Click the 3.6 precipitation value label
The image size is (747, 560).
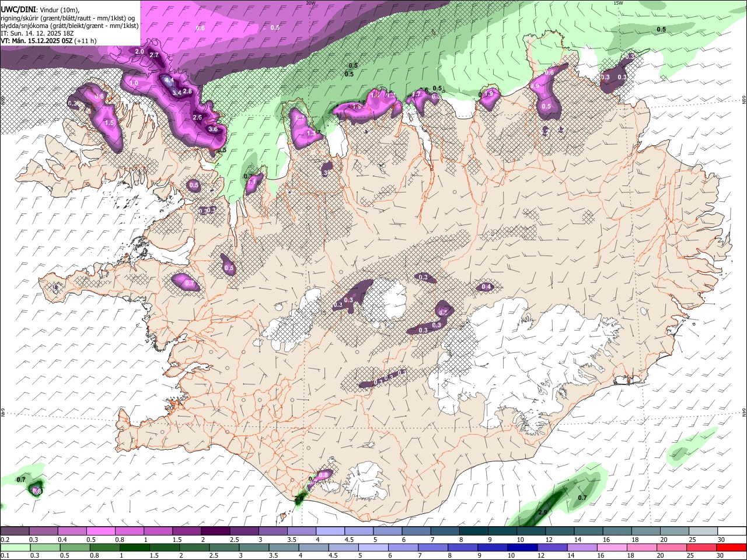(213, 129)
